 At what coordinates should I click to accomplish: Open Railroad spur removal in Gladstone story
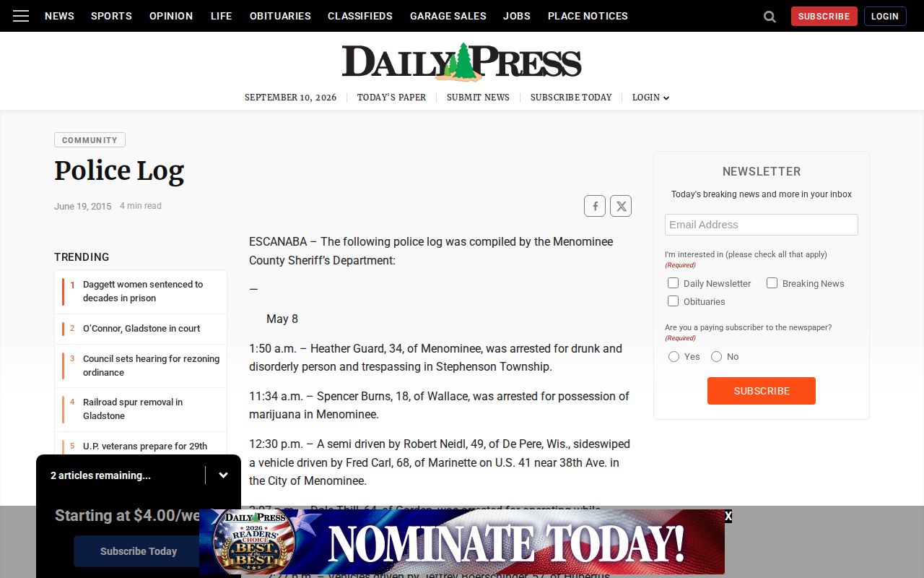pyautogui.click(x=133, y=409)
